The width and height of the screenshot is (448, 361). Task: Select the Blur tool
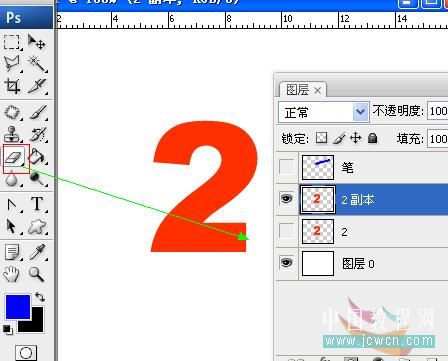[x=12, y=178]
